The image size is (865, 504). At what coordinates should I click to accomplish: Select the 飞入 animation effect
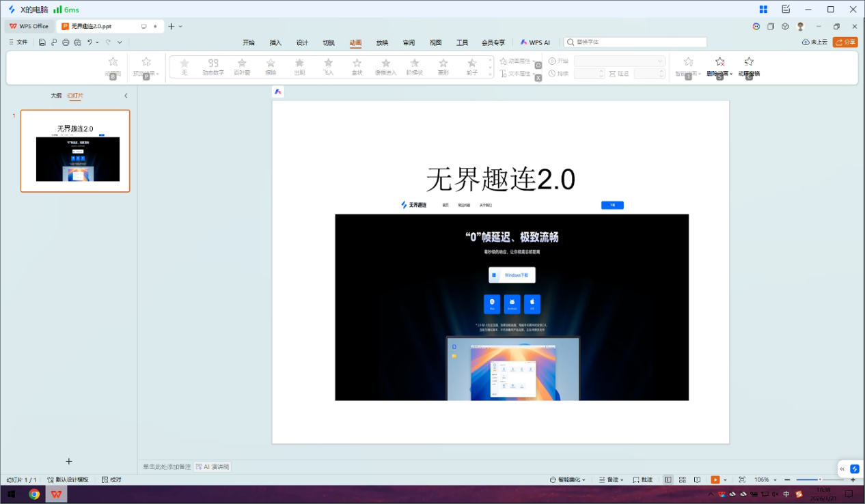click(328, 66)
